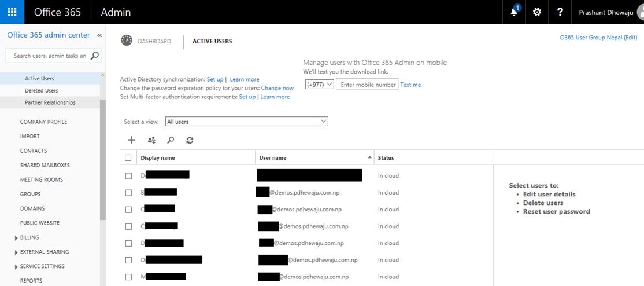The image size is (644, 286).
Task: Click the sidebar vertical scrollbar
Action: click(103, 160)
